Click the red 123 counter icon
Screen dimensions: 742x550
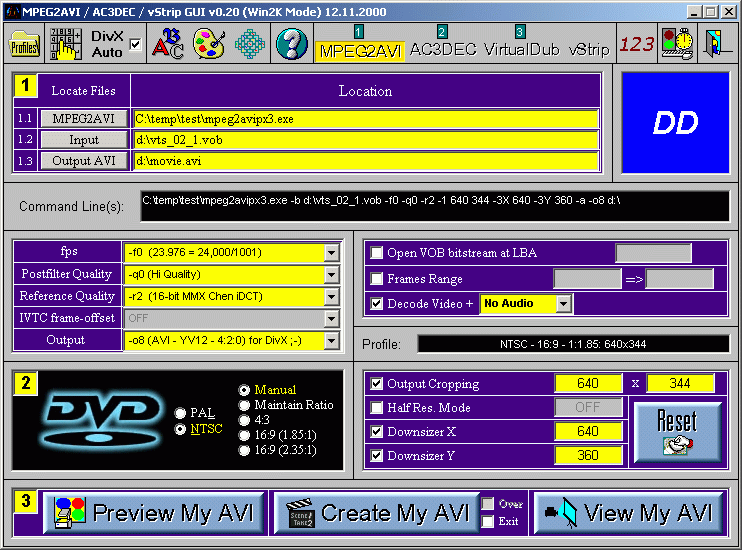(636, 45)
